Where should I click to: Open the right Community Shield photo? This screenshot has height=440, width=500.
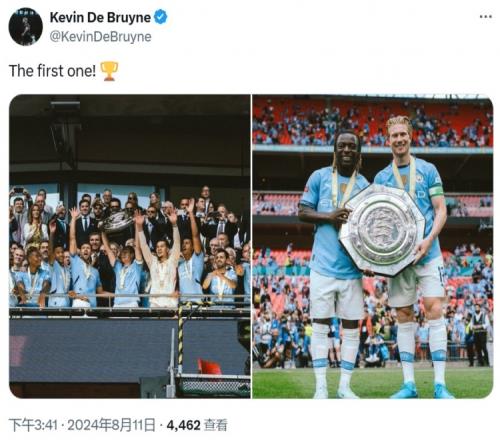click(x=373, y=246)
